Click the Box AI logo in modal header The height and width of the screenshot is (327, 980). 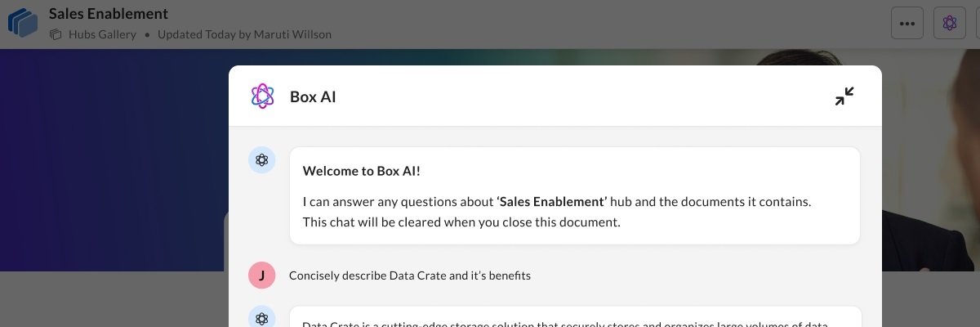[x=262, y=96]
